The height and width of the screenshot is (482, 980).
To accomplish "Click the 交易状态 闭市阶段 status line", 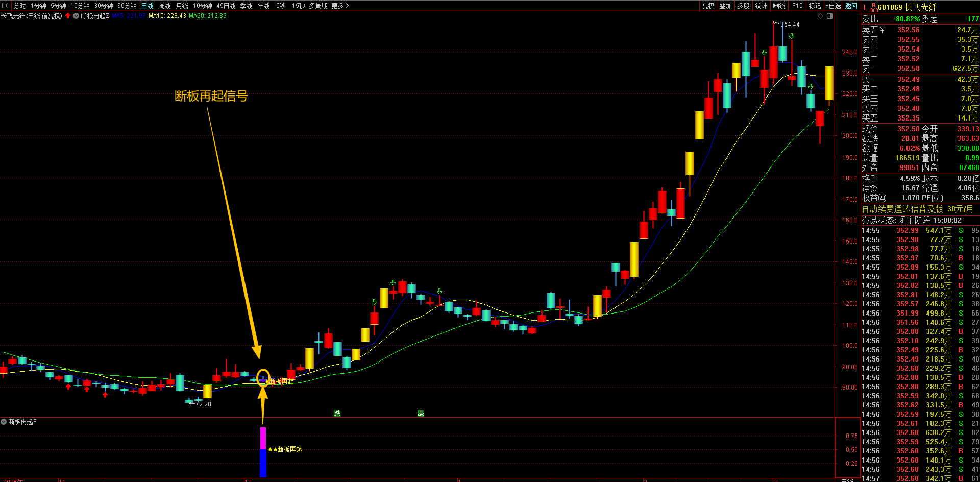I will [912, 220].
